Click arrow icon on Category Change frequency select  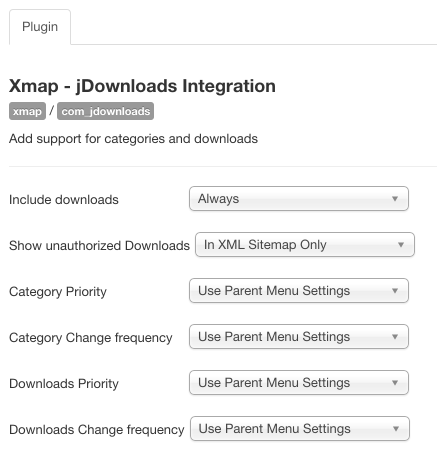coord(395,337)
